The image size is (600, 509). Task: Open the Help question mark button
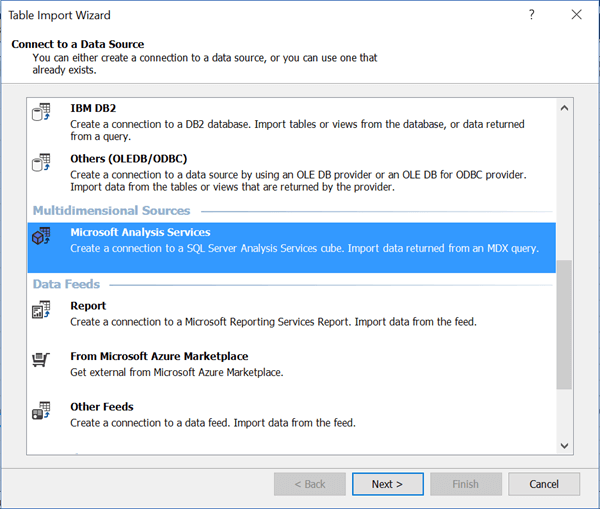pyautogui.click(x=531, y=15)
